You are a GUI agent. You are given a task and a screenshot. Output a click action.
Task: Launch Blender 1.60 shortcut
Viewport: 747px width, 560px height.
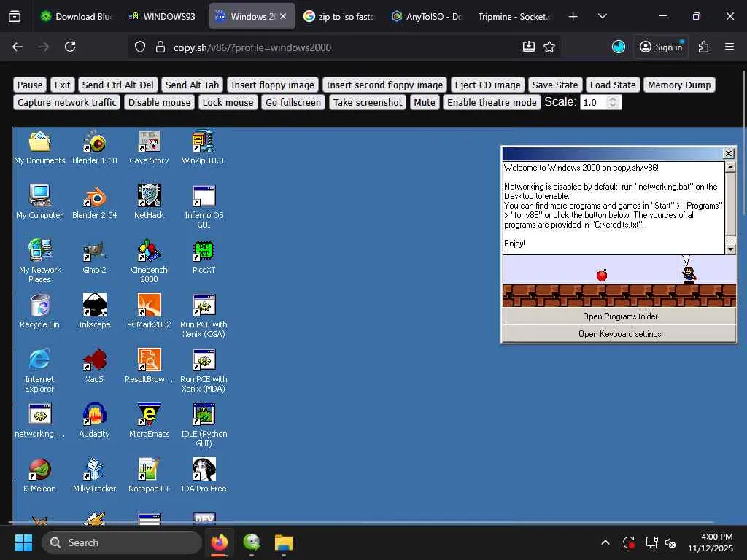click(94, 147)
